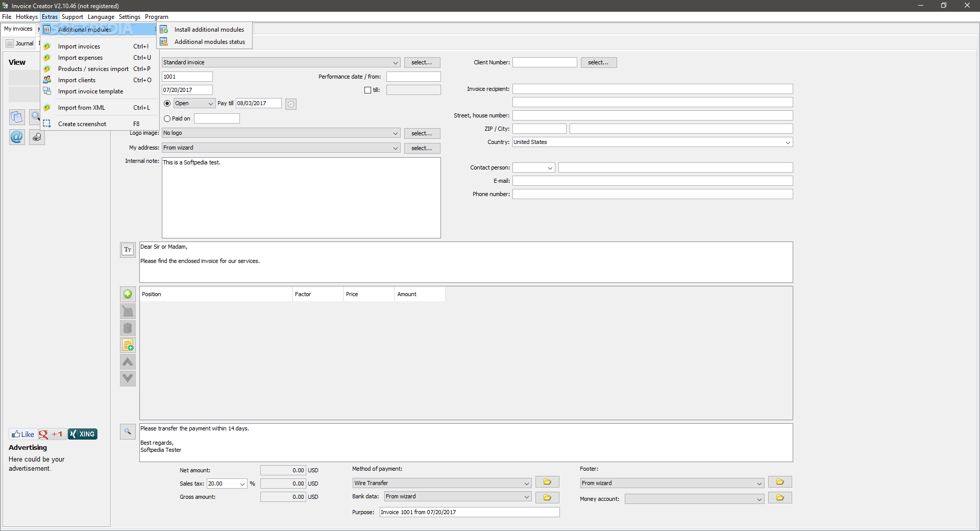Click the edit position icon below green plus
Viewport: 980px width, 531px height.
click(128, 311)
